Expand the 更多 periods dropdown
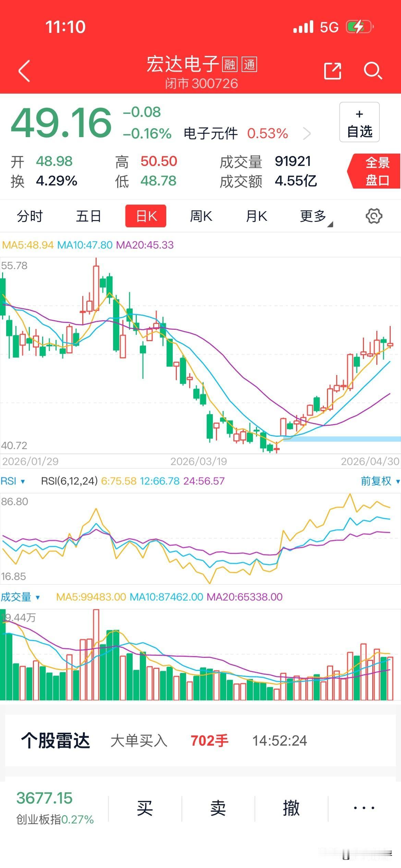The image size is (401, 868). [x=316, y=217]
